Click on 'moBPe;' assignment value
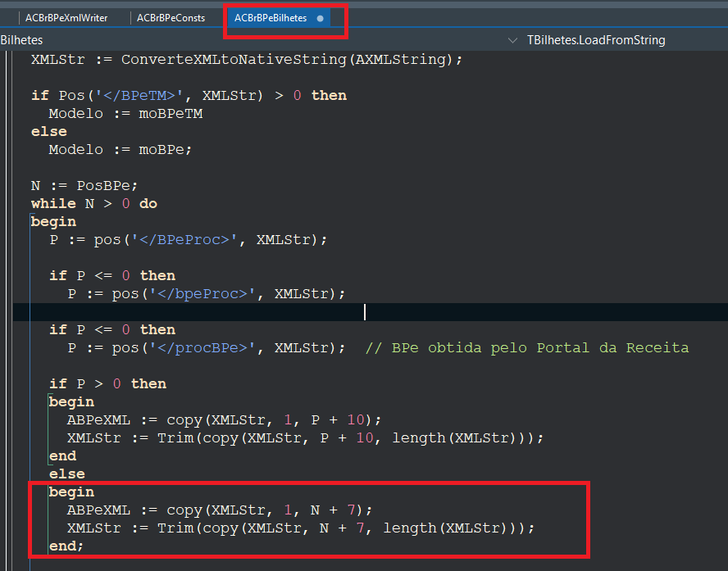The height and width of the screenshot is (571, 728). pos(166,150)
